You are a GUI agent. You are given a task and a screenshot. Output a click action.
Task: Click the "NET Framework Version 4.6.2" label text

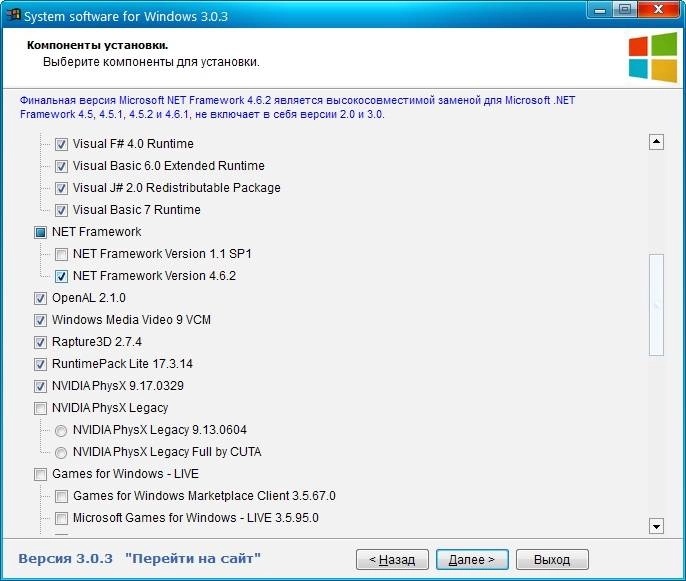pyautogui.click(x=154, y=276)
